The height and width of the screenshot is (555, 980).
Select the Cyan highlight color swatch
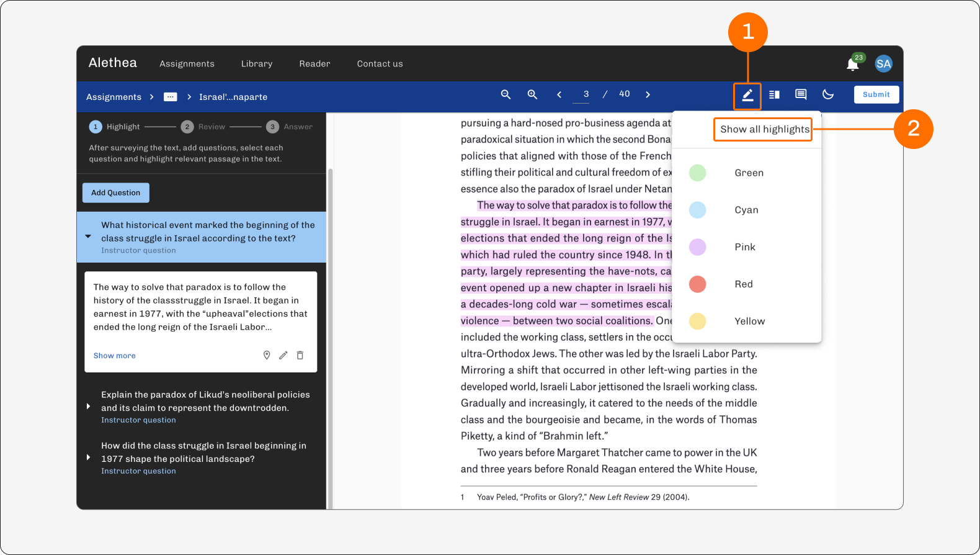click(x=698, y=210)
